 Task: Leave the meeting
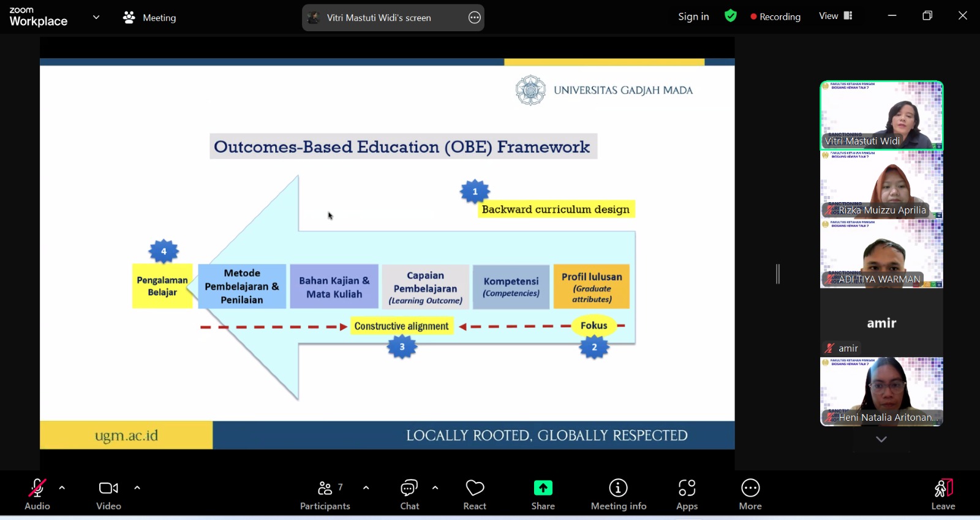point(943,494)
